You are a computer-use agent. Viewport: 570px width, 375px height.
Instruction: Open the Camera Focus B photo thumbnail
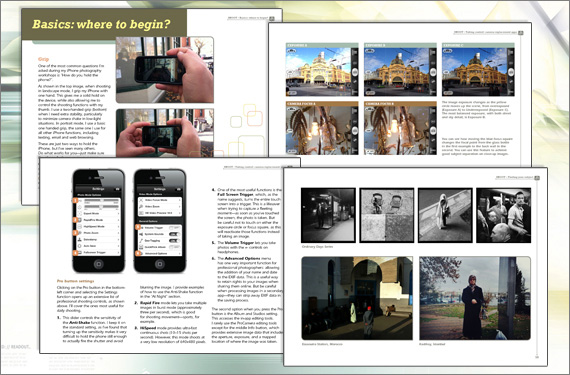[400, 130]
